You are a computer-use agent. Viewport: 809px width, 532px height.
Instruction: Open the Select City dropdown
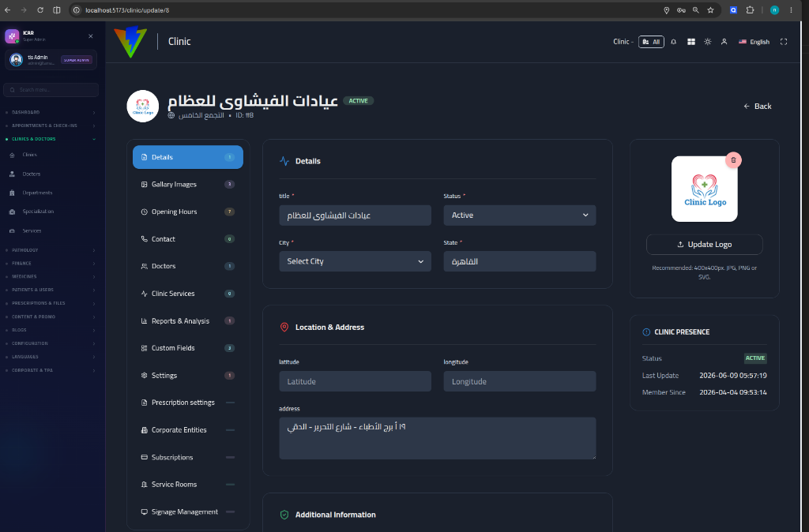[x=355, y=261]
